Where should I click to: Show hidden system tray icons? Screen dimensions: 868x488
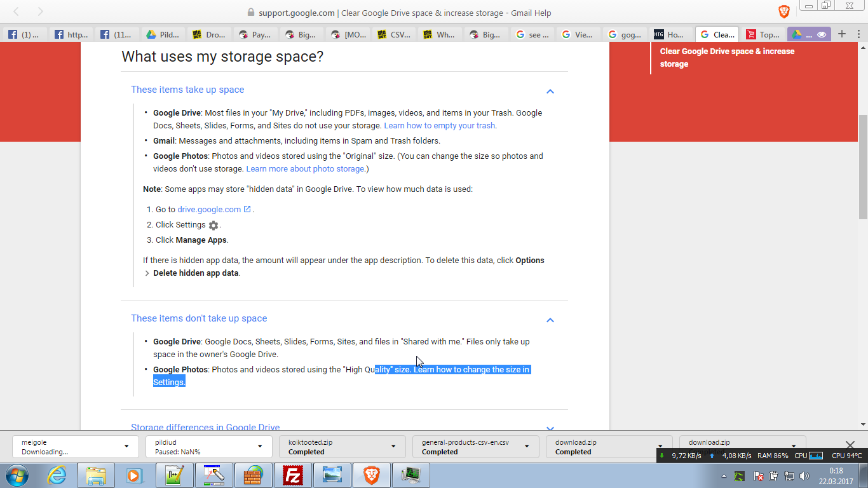click(724, 476)
